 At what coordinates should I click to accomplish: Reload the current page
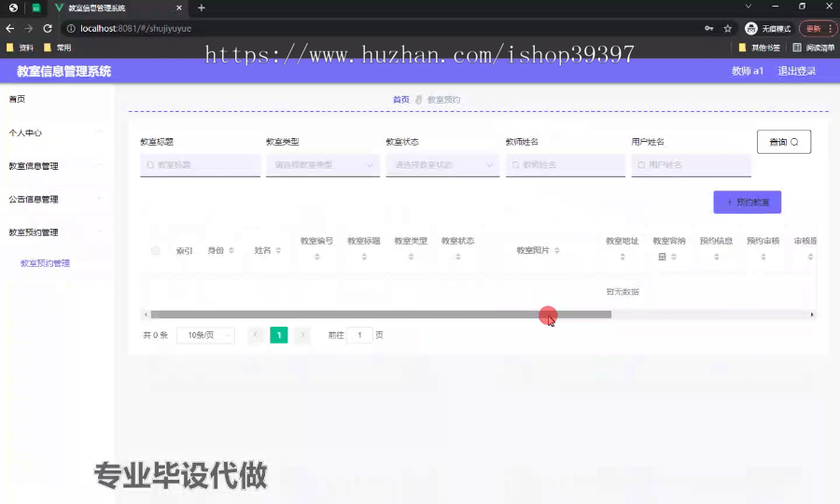48,28
